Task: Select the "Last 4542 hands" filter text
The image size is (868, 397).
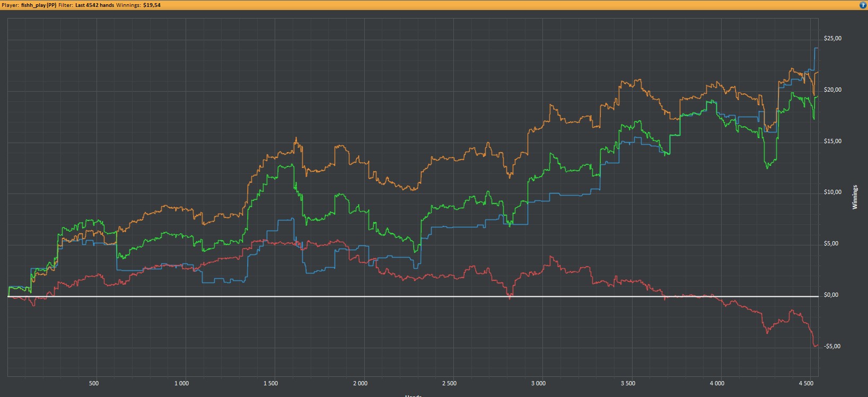Action: pyautogui.click(x=95, y=5)
